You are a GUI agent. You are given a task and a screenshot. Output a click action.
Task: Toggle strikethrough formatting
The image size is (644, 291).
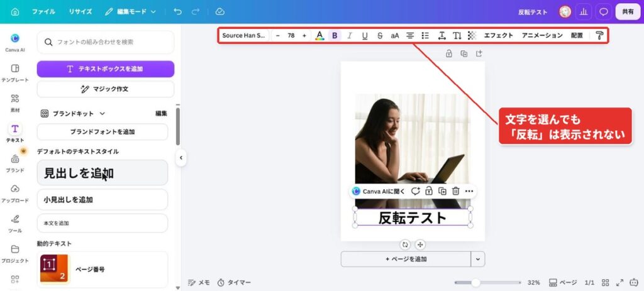tap(380, 36)
